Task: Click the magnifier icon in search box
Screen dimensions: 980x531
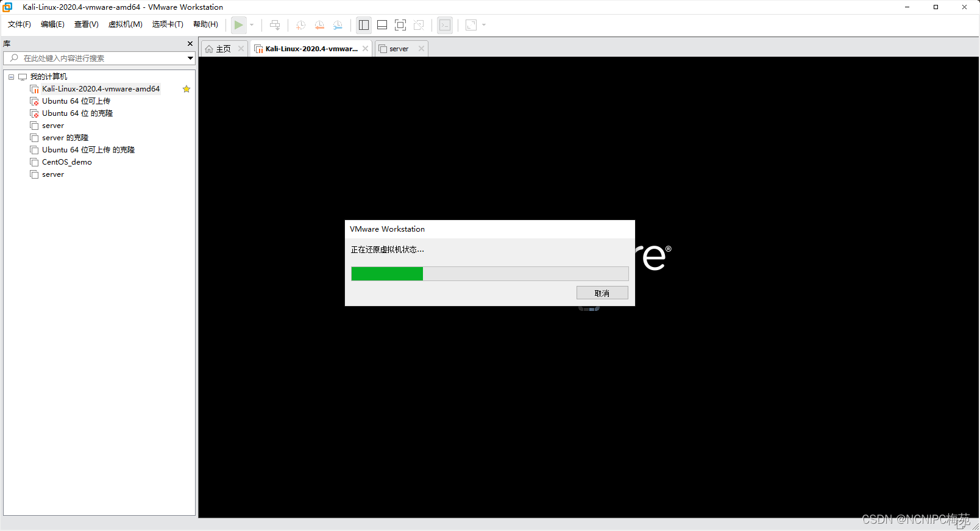Action: (14, 58)
